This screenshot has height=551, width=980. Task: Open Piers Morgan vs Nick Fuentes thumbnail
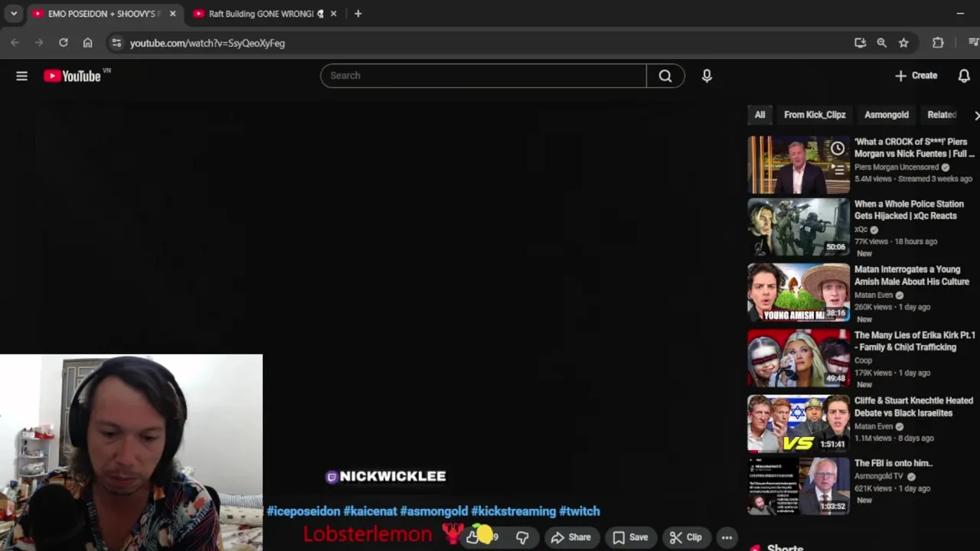coord(799,165)
